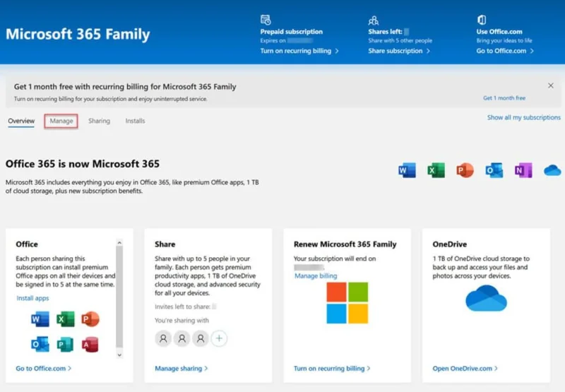This screenshot has height=392, width=565.
Task: Click the Excel icon in header app row
Action: 436,170
